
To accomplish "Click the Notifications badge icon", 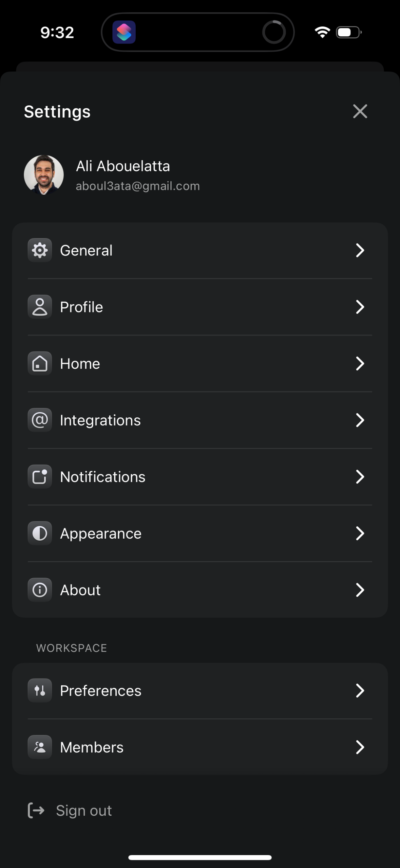I will (40, 476).
